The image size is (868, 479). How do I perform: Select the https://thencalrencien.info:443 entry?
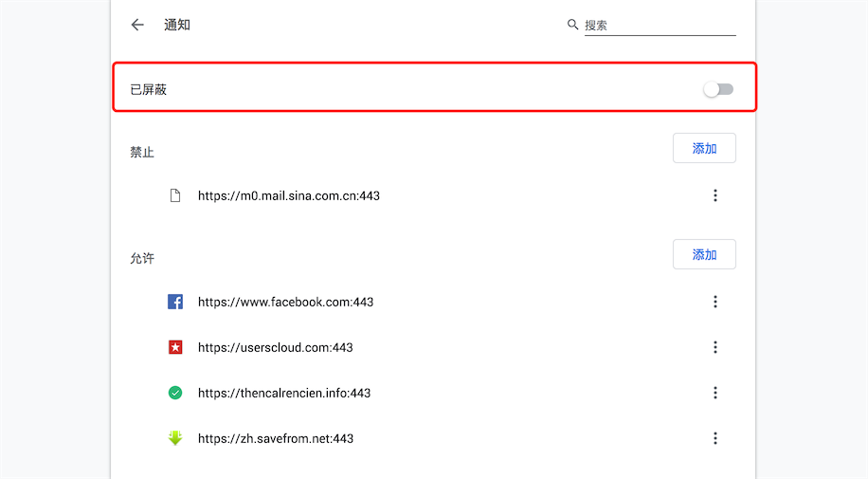(284, 393)
